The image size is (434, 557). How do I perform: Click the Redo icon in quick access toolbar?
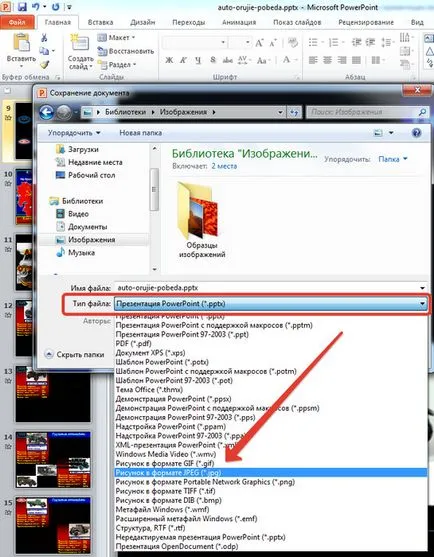56,6
